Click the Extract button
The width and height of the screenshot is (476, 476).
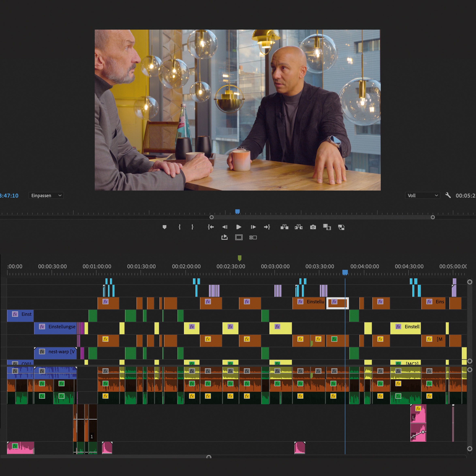pyautogui.click(x=299, y=227)
